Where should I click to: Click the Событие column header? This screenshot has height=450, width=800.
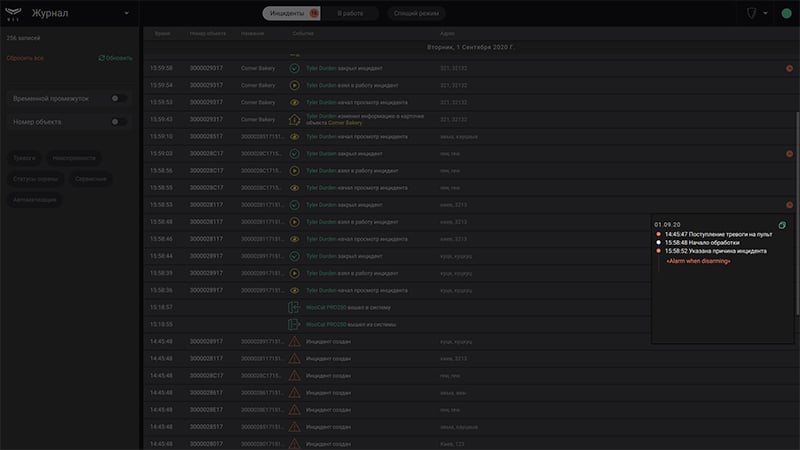tap(303, 34)
